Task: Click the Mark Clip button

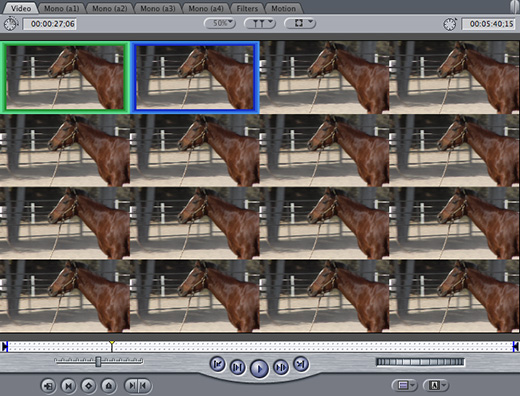Action: click(x=69, y=386)
